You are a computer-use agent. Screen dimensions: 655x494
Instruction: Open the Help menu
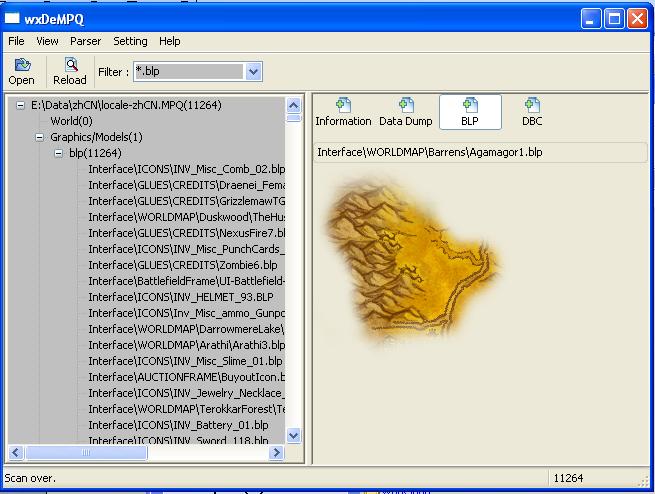coord(170,41)
